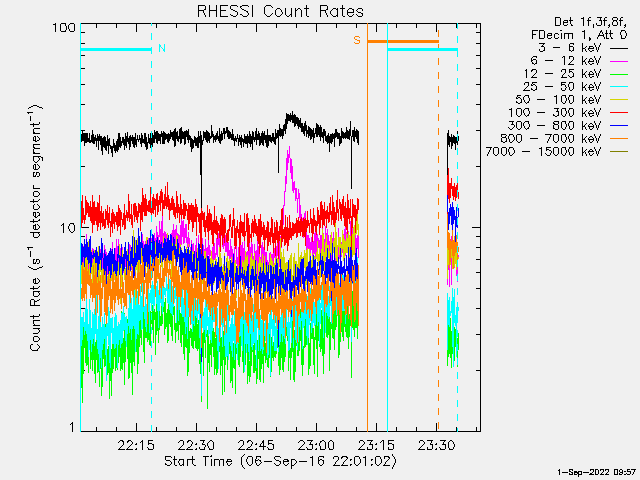Select the 800 - 7000 keV legend label
The image size is (640, 480).
coord(551,139)
